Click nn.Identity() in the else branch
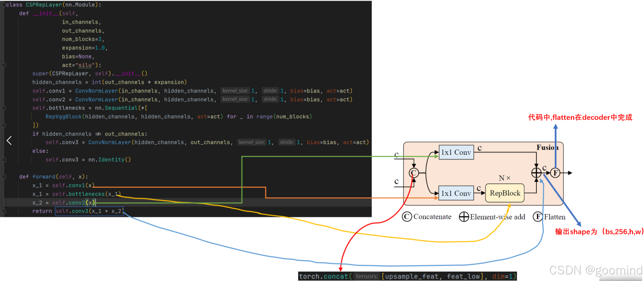Viewport: 644px width, 281px height. [x=109, y=160]
